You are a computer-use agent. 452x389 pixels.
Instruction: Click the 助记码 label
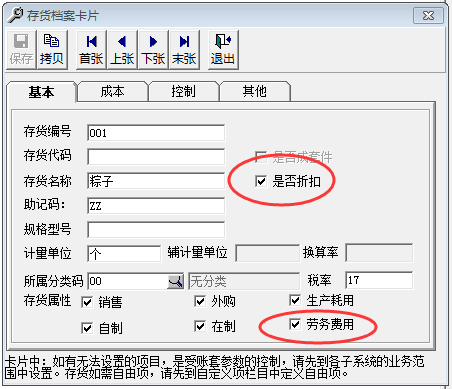click(44, 204)
